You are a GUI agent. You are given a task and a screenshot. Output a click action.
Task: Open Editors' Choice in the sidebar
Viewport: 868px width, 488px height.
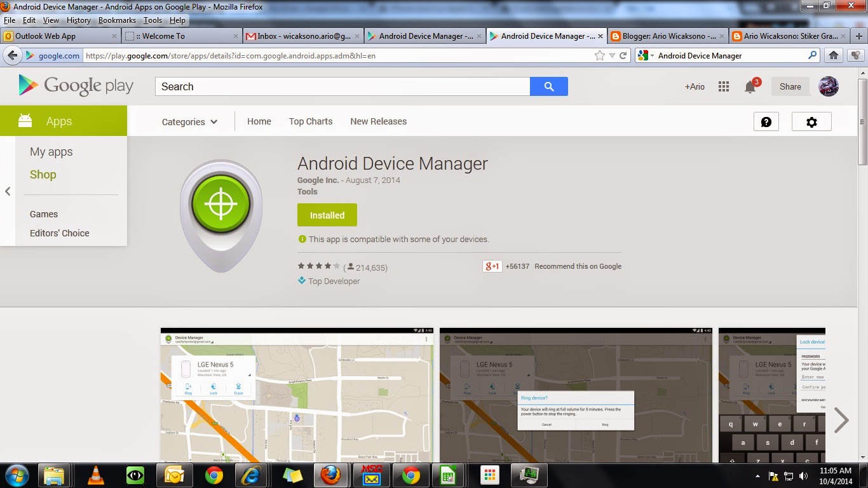tap(60, 233)
